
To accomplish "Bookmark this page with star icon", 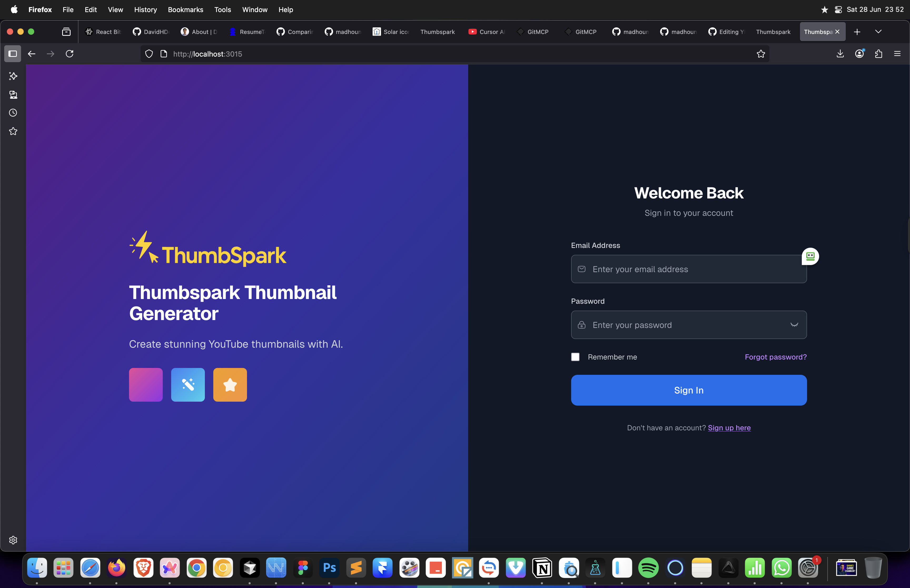I will click(x=761, y=54).
